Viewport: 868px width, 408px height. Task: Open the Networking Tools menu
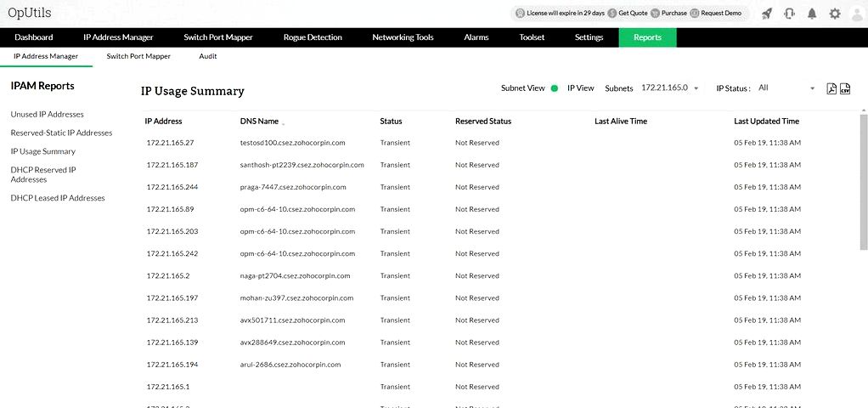click(x=403, y=37)
